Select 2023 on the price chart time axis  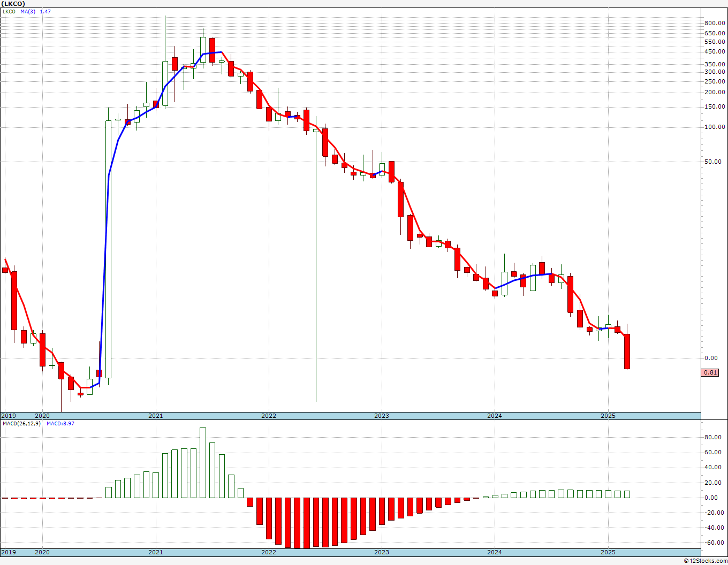pos(382,416)
